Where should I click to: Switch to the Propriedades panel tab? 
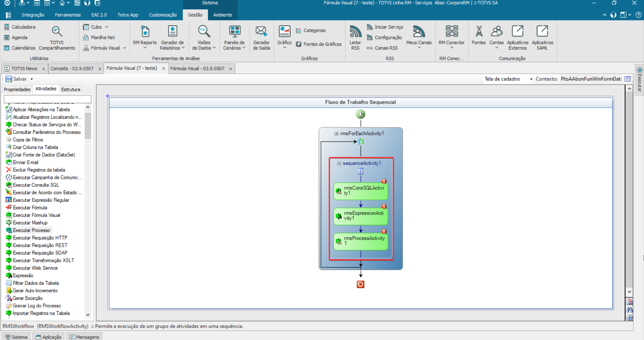[x=17, y=89]
